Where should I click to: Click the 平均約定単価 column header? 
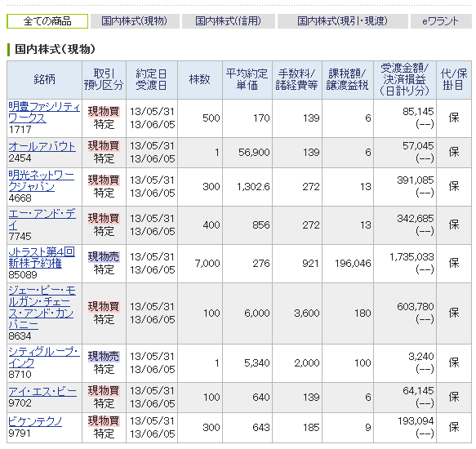(247, 80)
